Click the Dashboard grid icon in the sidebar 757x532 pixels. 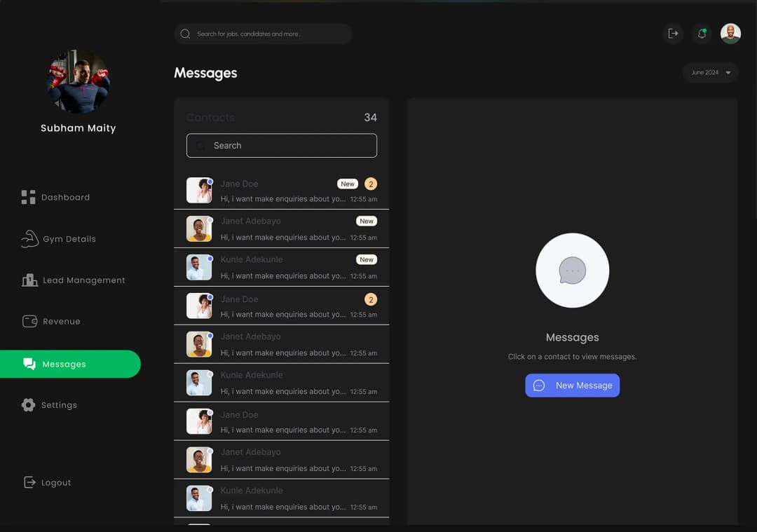pyautogui.click(x=29, y=197)
